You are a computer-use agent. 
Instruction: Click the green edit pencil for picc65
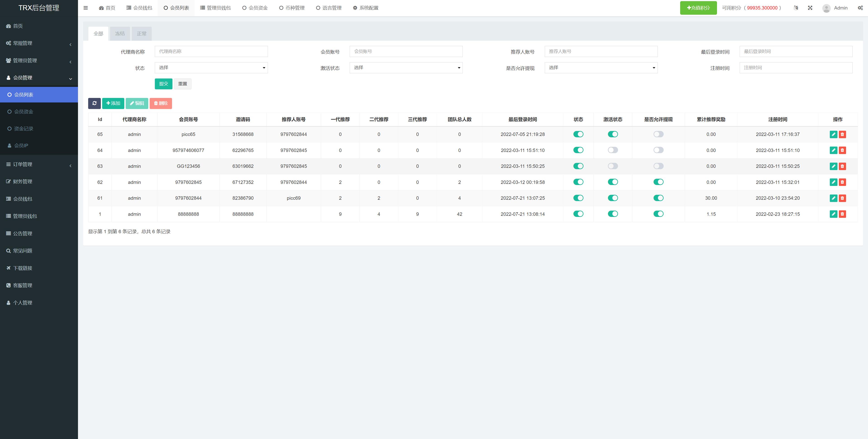[833, 134]
